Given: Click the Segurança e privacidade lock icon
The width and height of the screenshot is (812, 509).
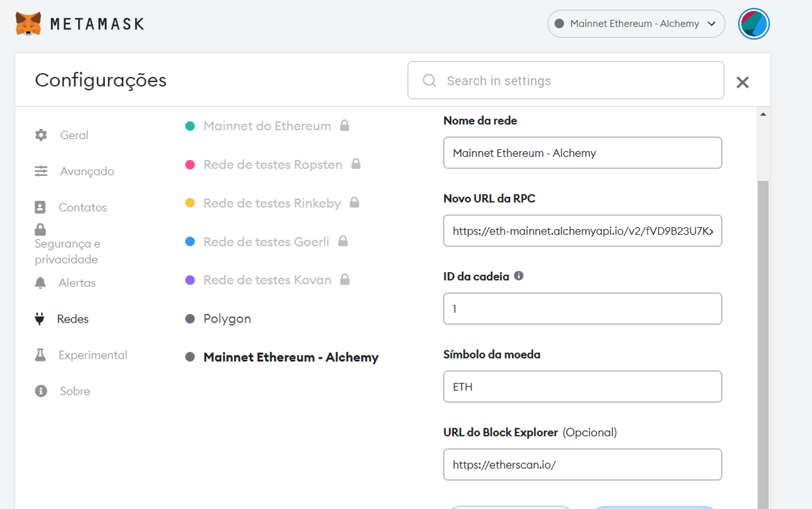Looking at the screenshot, I should [x=40, y=229].
